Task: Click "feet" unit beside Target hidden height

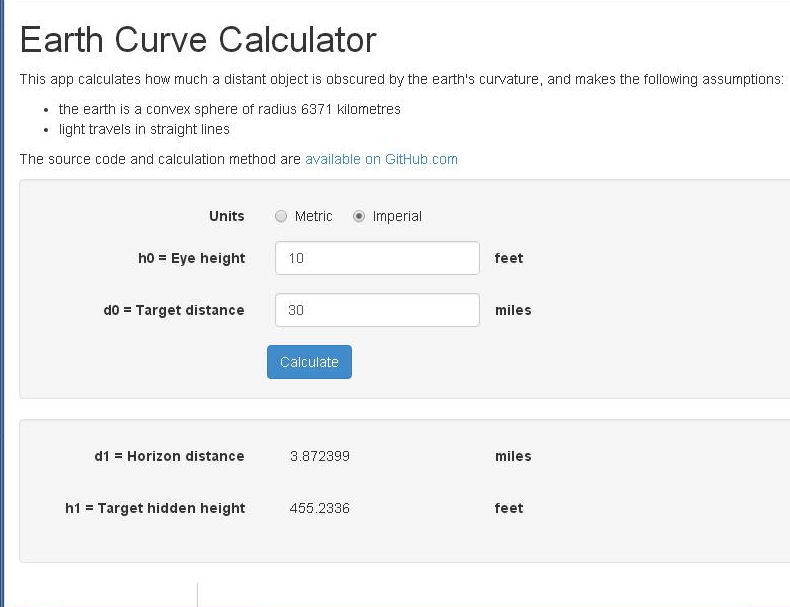Action: pos(509,508)
